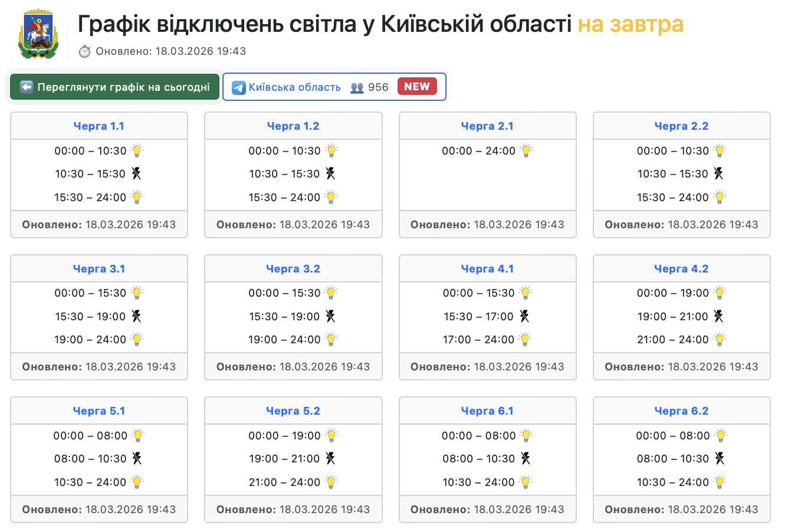Image resolution: width=788 pixels, height=532 pixels.
Task: Select the Черга 6.1 heading link
Action: click(487, 411)
